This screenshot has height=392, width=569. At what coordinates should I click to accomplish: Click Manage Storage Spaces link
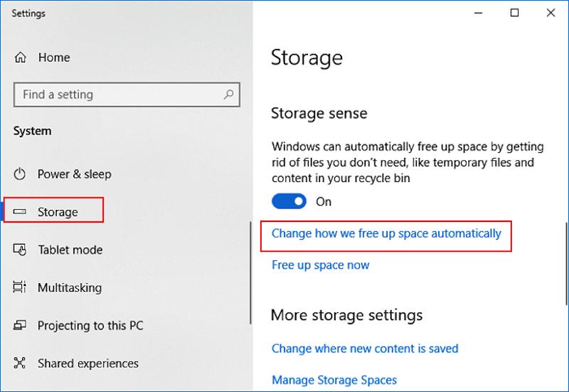[x=334, y=380]
